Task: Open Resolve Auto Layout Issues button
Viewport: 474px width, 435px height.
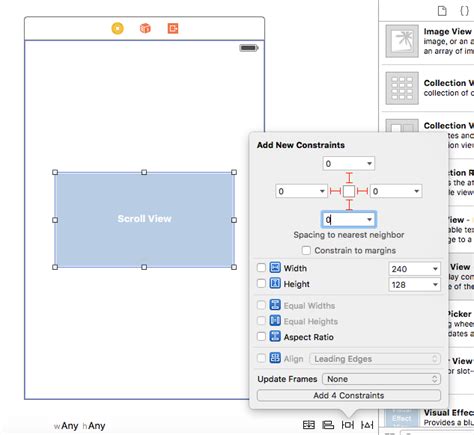Action: click(x=367, y=425)
